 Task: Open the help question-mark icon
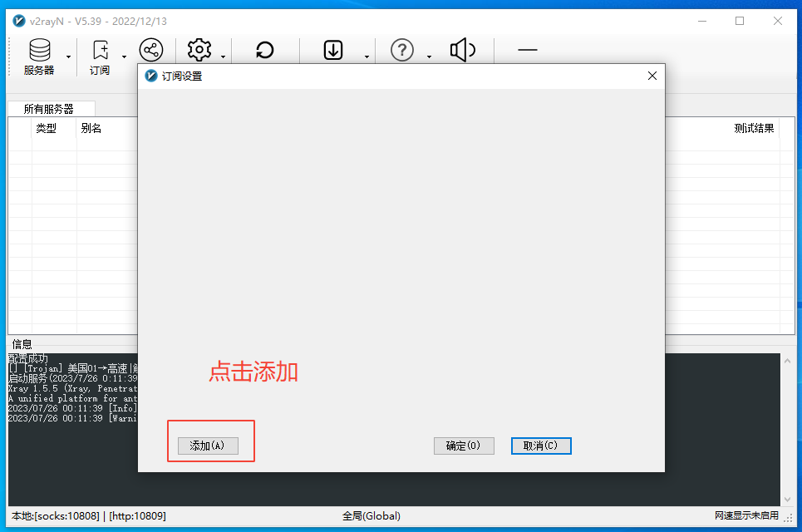[x=401, y=50]
